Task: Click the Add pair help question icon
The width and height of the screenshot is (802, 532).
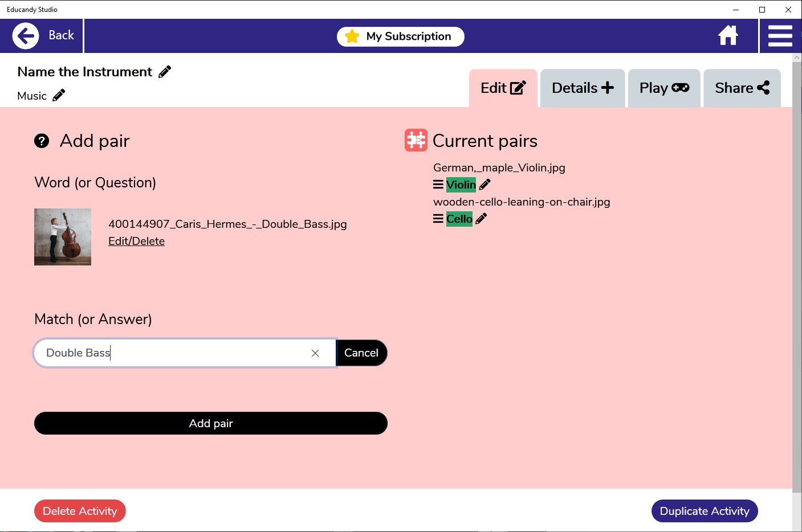Action: [42, 141]
